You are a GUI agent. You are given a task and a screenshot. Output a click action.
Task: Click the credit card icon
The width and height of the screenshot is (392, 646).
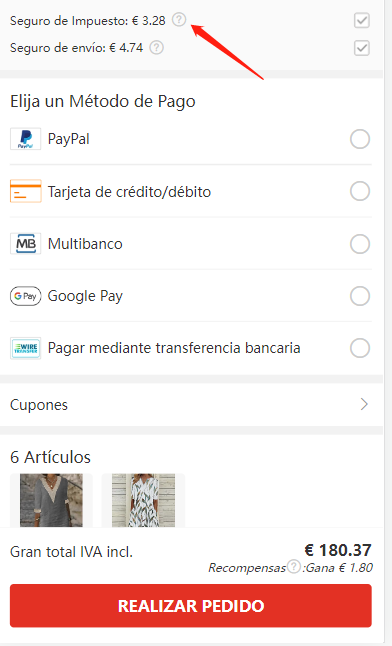pos(26,191)
